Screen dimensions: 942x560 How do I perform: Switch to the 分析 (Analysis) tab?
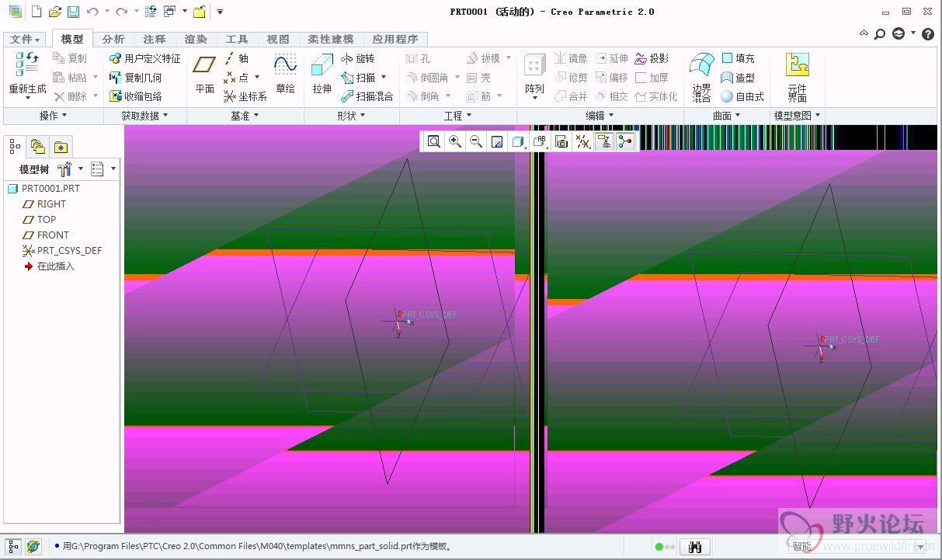coord(113,39)
